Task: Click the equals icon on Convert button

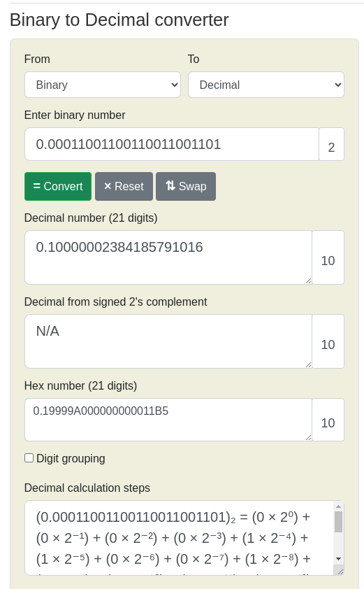Action: coord(36,186)
